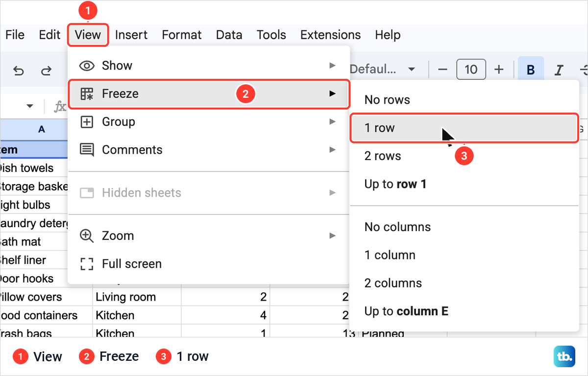Click the eye icon beside Show
588x376 pixels.
87,66
